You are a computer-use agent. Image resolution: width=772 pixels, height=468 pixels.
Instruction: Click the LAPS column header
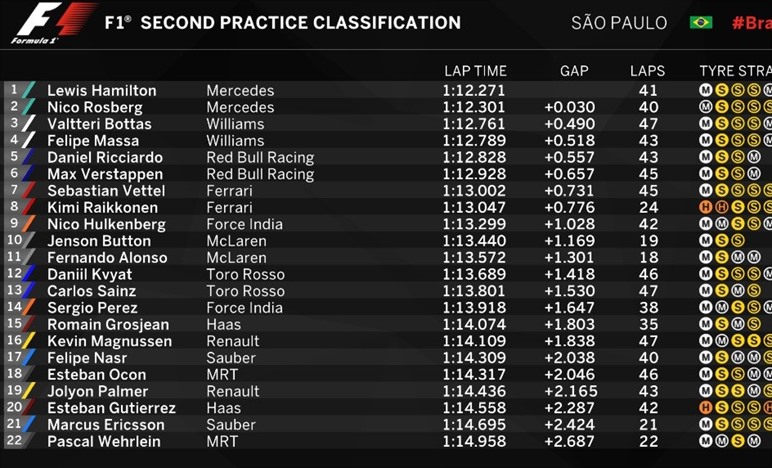pos(647,71)
